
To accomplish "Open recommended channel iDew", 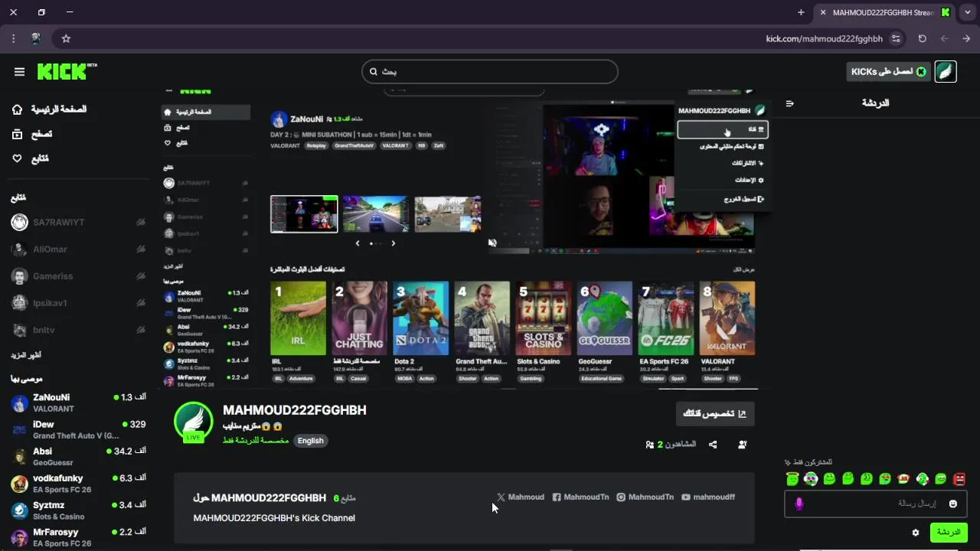I will [78, 429].
